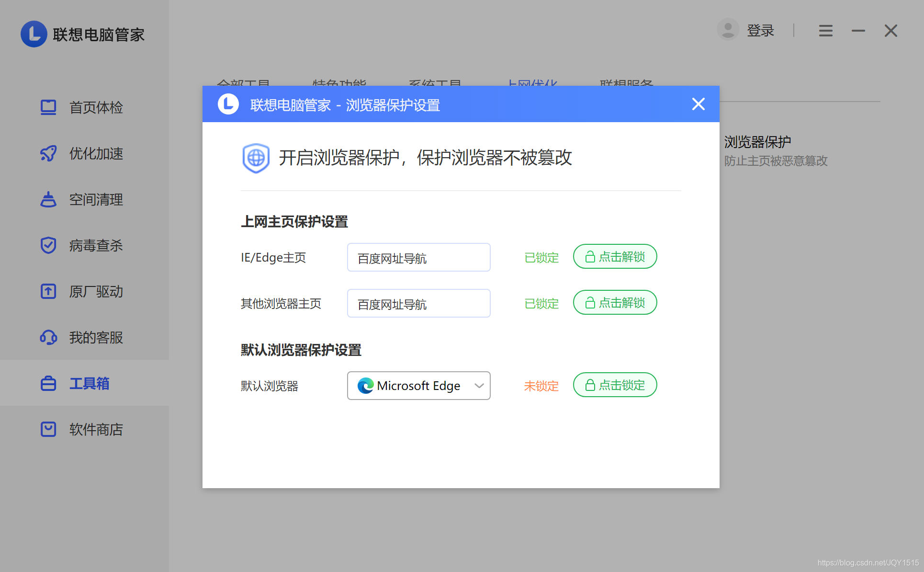Click the 默认浏览器 label
This screenshot has height=572, width=924.
[x=270, y=386]
